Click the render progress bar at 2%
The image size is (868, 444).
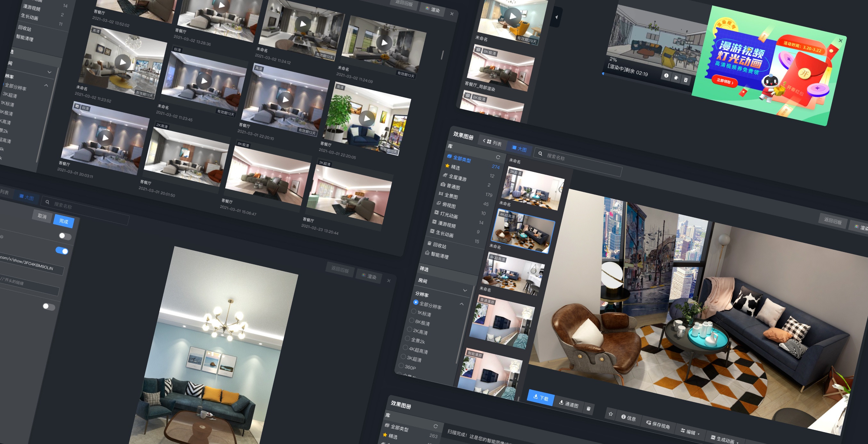coord(603,73)
